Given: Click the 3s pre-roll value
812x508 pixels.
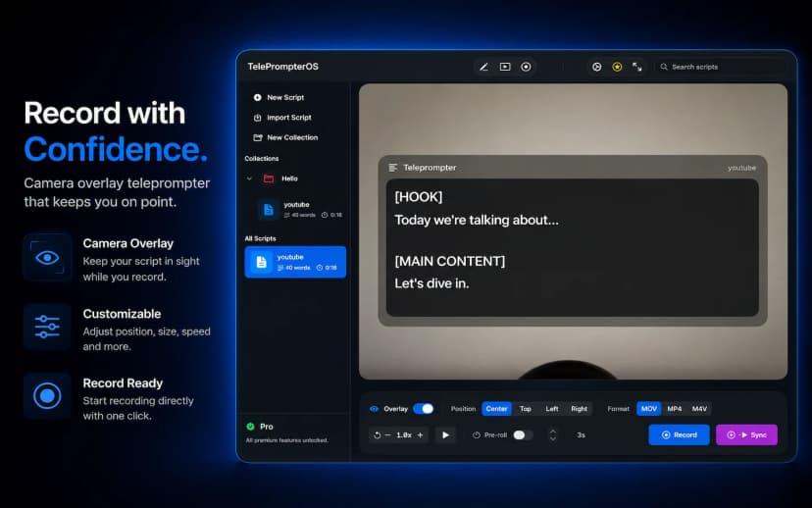Looking at the screenshot, I should pos(581,435).
